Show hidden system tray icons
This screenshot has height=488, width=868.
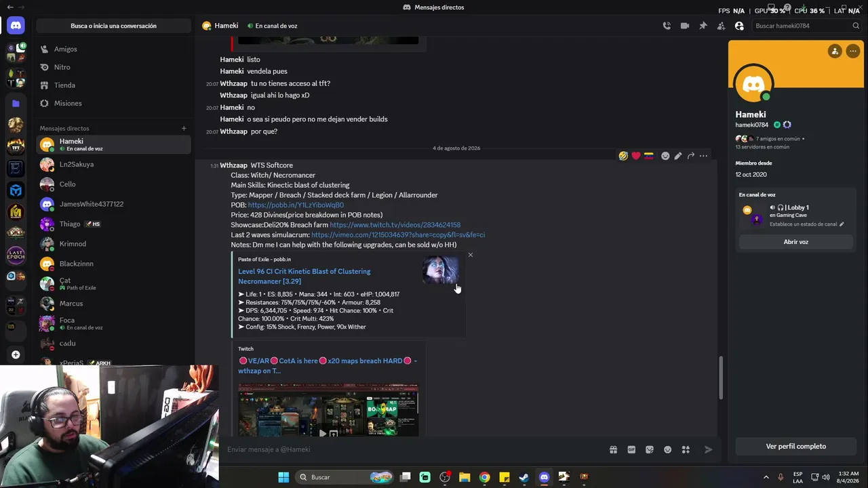pos(766,477)
